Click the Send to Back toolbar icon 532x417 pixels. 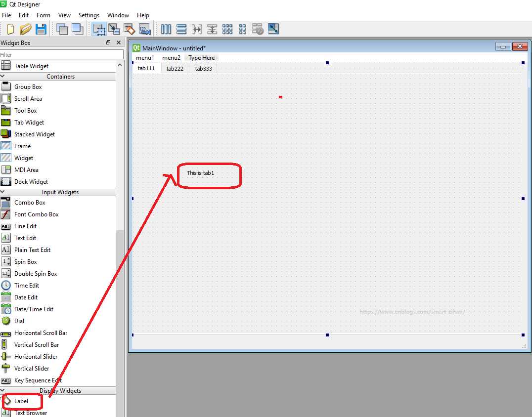tap(62, 29)
